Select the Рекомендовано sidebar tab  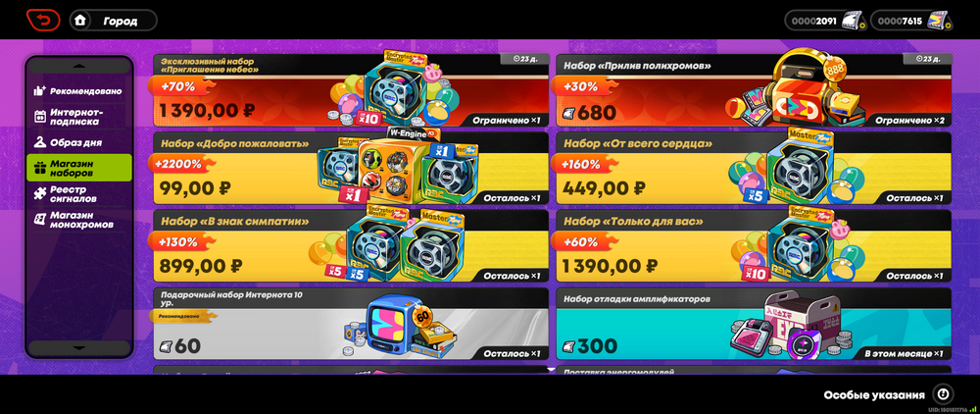click(78, 91)
